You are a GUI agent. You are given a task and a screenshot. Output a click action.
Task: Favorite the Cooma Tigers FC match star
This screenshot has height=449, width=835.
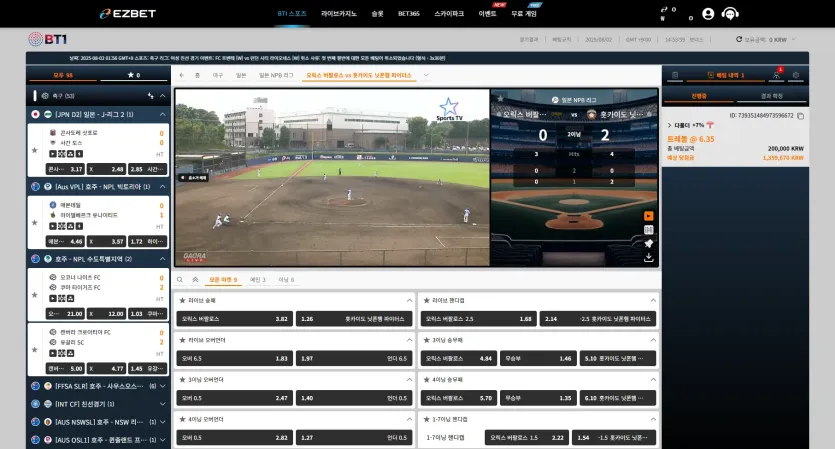35,295
